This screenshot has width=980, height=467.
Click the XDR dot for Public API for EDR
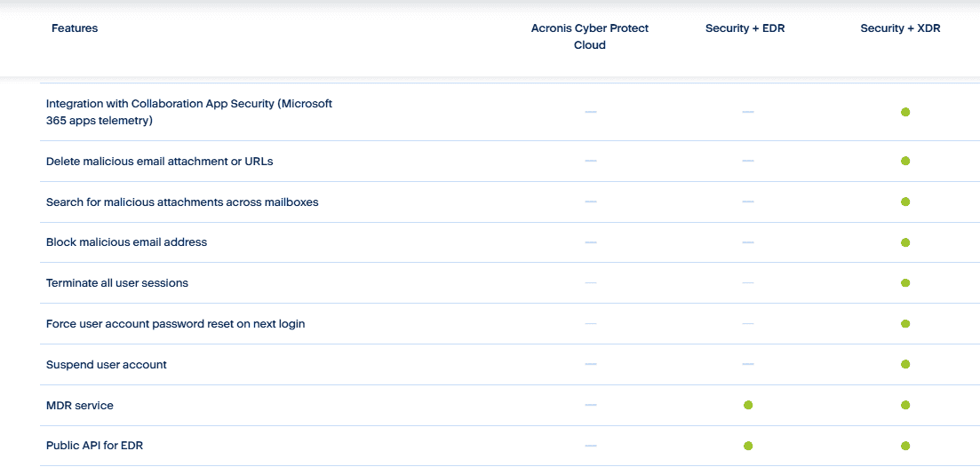click(905, 446)
